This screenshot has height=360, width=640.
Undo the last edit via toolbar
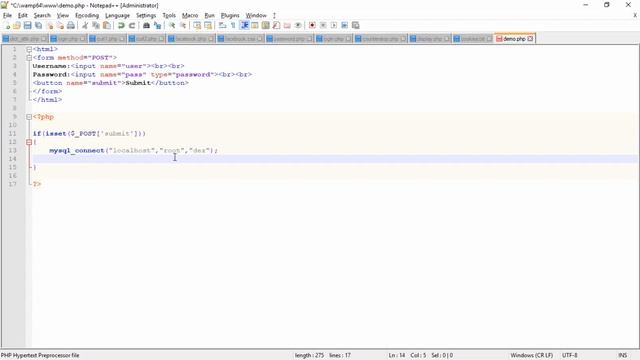pyautogui.click(x=121, y=25)
